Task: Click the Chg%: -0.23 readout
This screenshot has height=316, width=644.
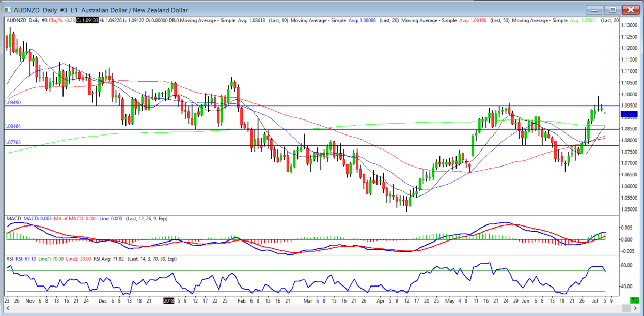Action: point(61,20)
